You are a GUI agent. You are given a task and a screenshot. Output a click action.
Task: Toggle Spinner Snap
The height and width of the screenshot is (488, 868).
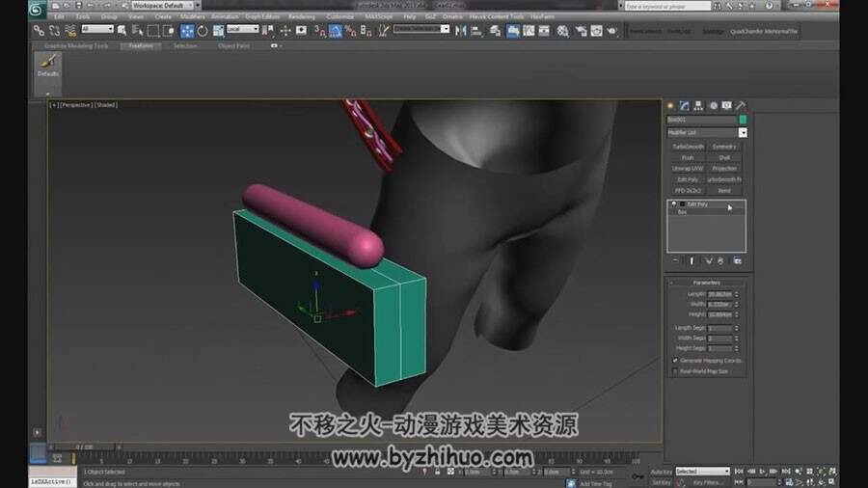366,31
